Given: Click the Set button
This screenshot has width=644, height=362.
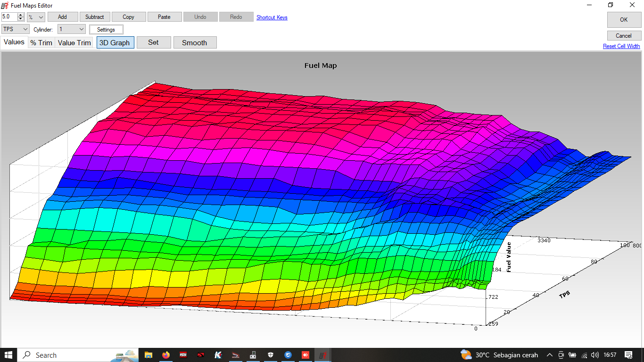Looking at the screenshot, I should tap(153, 42).
